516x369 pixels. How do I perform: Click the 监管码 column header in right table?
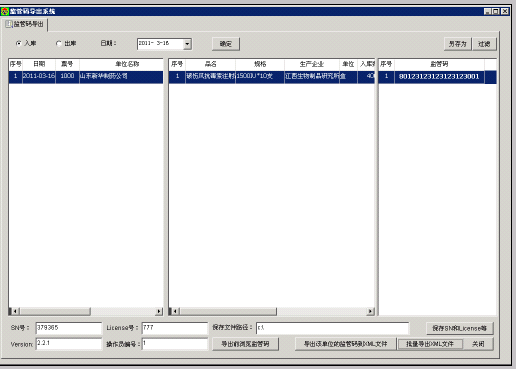[x=439, y=64]
